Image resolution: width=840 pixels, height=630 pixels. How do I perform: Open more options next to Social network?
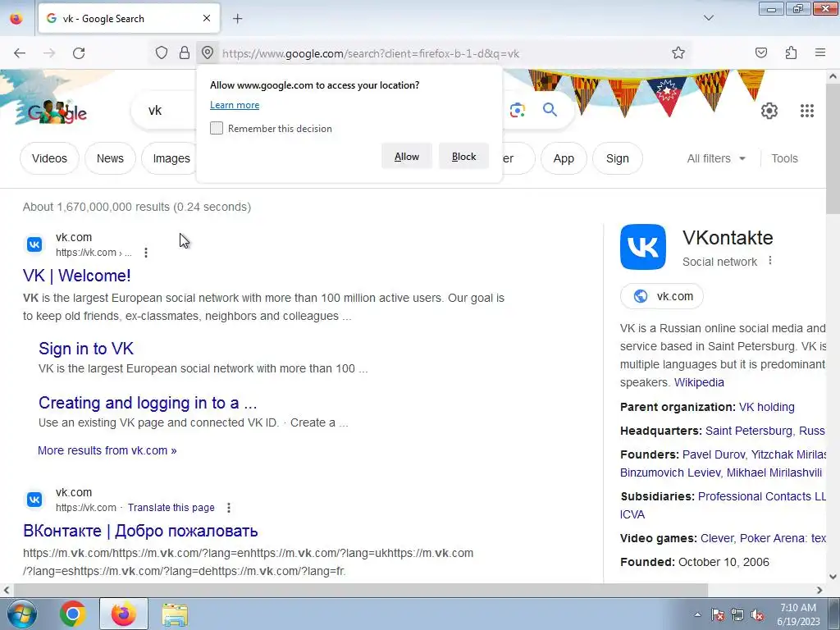pos(770,261)
